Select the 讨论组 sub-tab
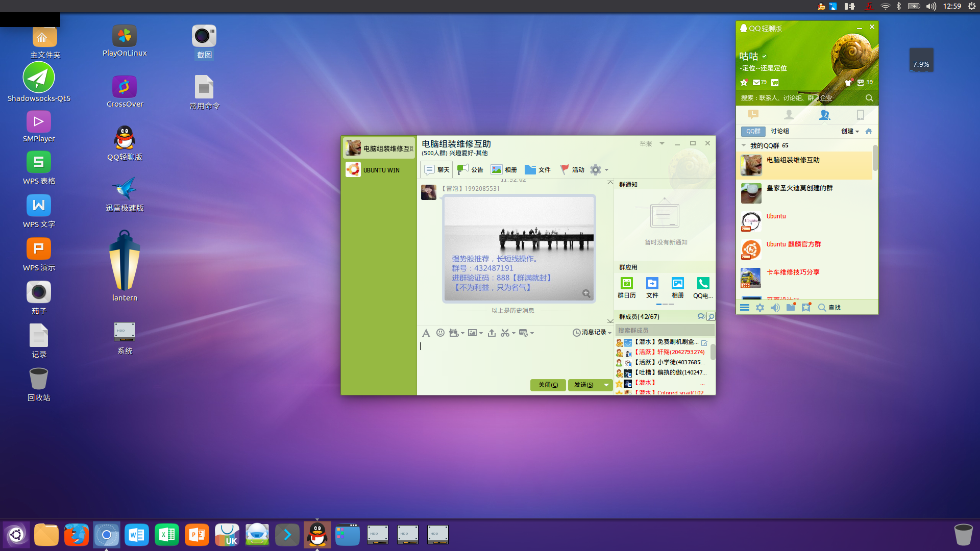This screenshot has height=551, width=980. tap(780, 131)
